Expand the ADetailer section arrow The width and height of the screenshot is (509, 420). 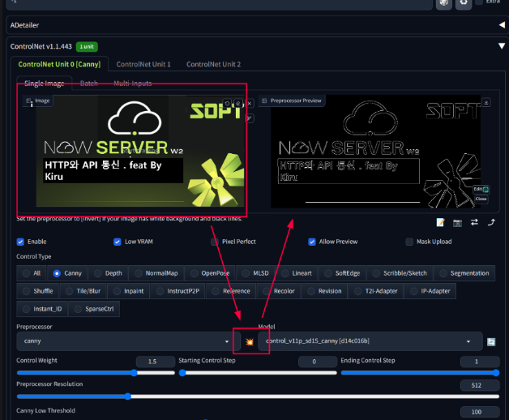[x=502, y=25]
